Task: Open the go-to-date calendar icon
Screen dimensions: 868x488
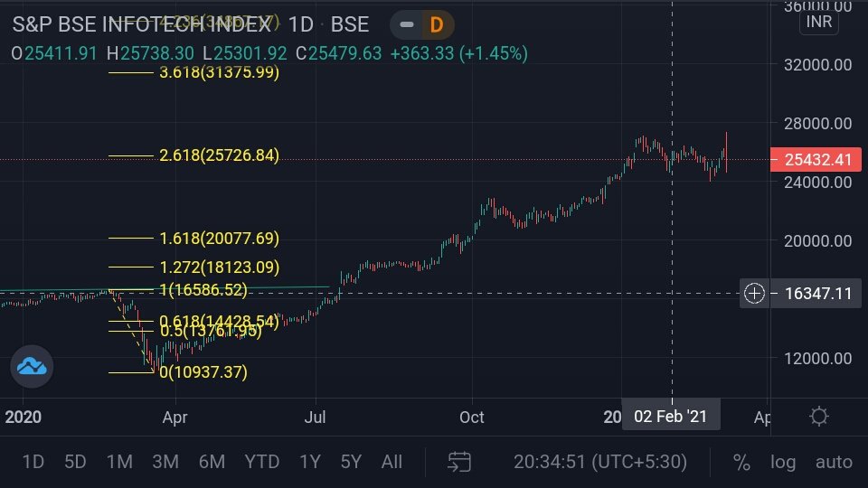Action: (x=459, y=462)
